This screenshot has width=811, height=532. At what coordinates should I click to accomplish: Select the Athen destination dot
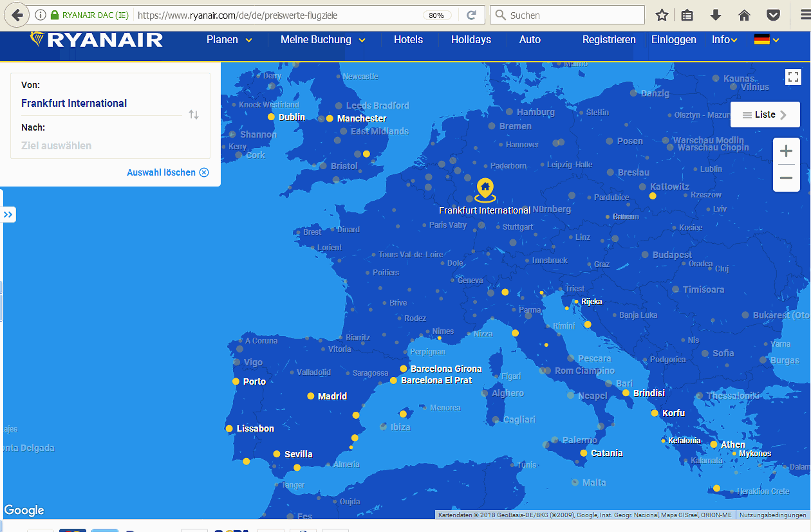point(713,445)
